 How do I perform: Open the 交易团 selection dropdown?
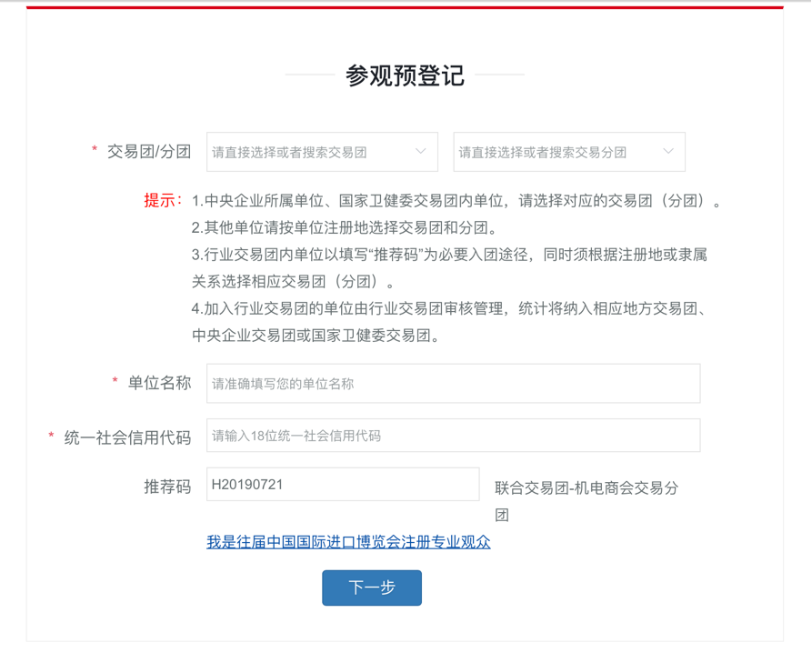[322, 152]
